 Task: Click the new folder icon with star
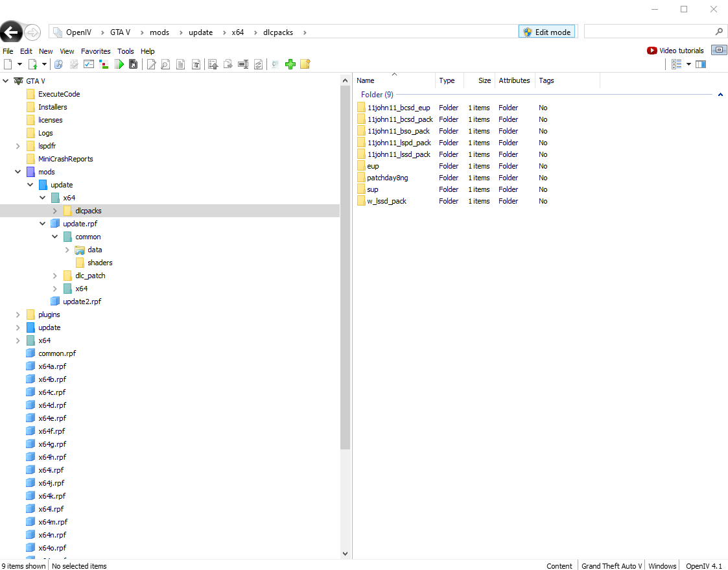click(305, 64)
